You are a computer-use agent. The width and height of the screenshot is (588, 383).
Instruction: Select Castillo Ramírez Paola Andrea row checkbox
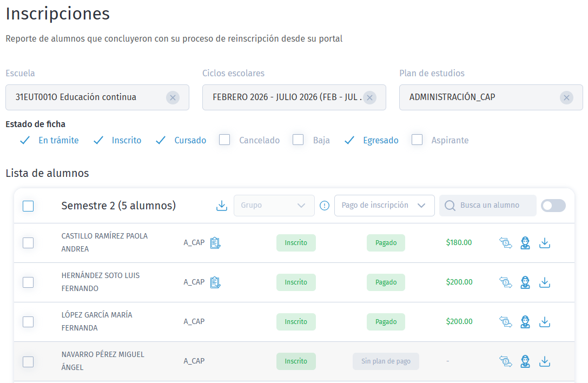click(28, 243)
